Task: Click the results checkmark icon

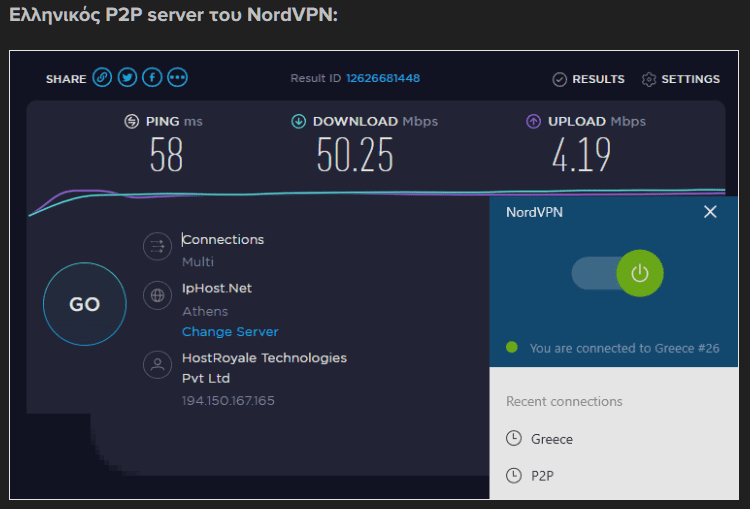Action: tap(559, 79)
